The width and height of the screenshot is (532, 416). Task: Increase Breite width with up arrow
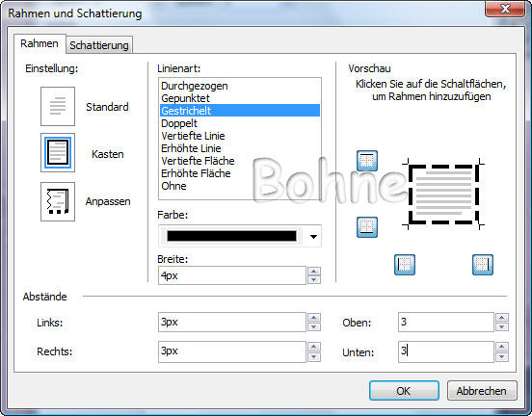pyautogui.click(x=314, y=272)
